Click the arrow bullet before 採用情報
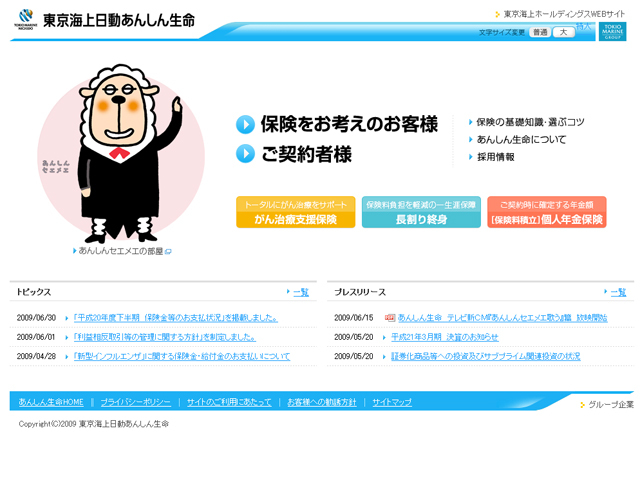The height and width of the screenshot is (480, 640). (x=471, y=157)
